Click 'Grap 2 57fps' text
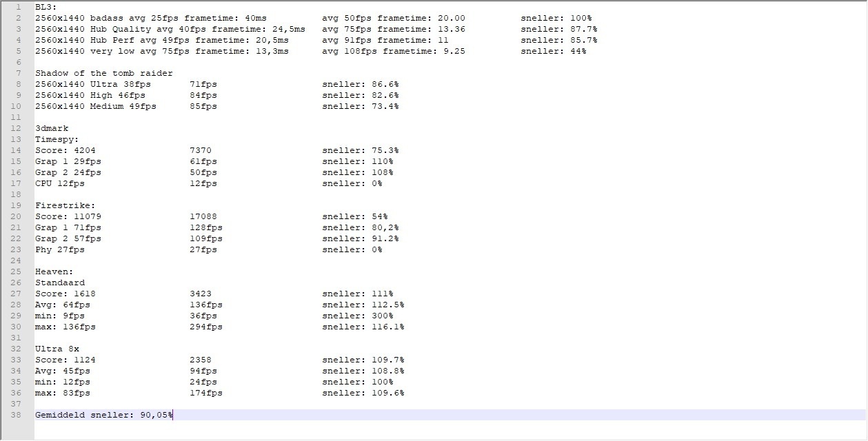Image resolution: width=868 pixels, height=441 pixels. pyautogui.click(x=68, y=238)
